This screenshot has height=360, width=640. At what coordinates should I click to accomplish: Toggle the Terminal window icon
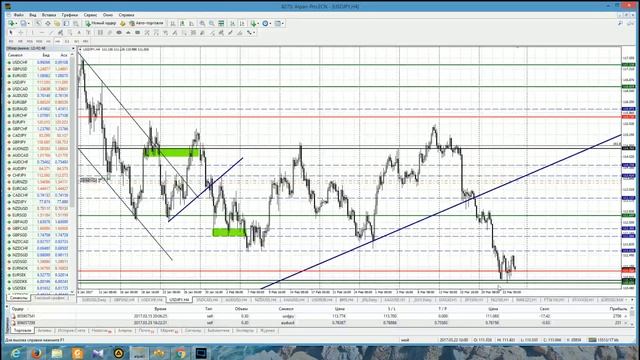pos(66,23)
